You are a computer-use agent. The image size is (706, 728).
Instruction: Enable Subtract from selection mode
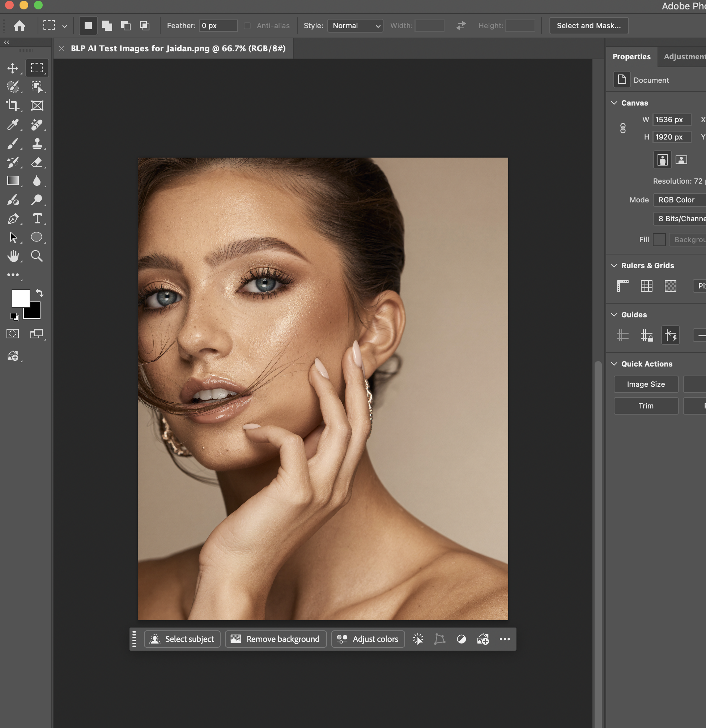[126, 26]
